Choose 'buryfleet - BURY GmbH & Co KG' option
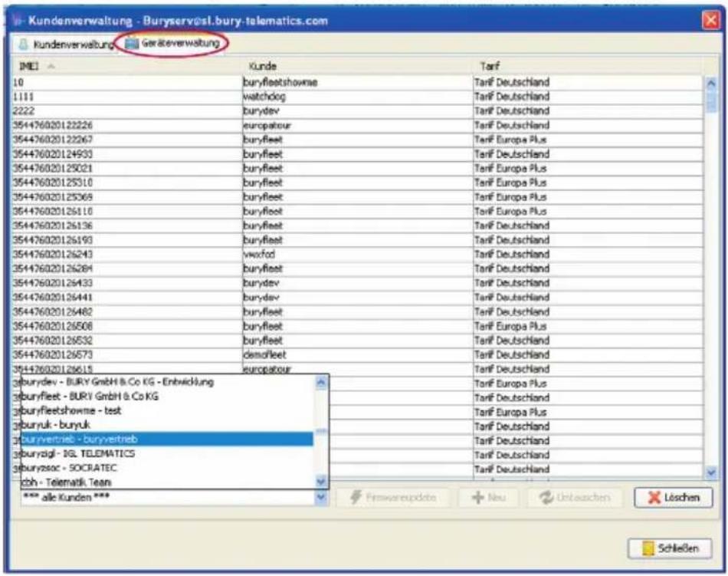The height and width of the screenshot is (576, 728). [x=167, y=397]
